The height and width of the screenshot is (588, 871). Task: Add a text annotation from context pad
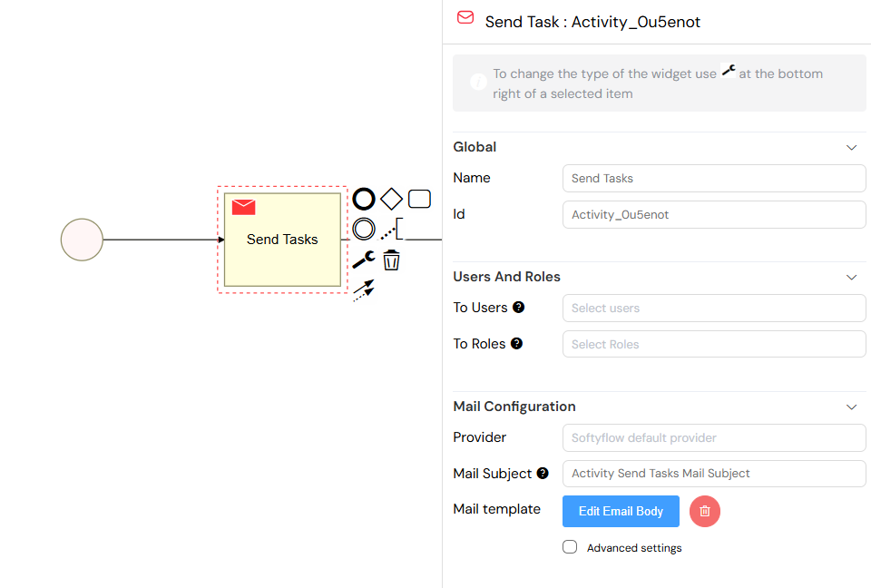pos(392,229)
